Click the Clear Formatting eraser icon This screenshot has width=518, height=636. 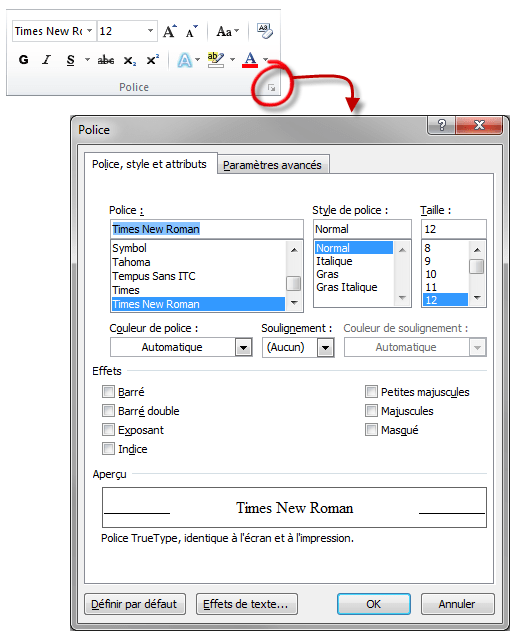[264, 31]
